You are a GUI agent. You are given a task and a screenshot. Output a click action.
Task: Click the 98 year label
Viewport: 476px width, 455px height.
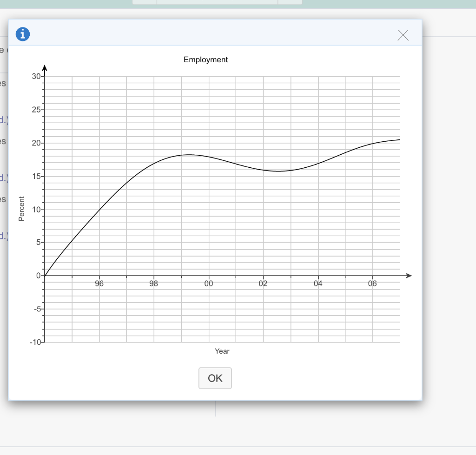153,284
